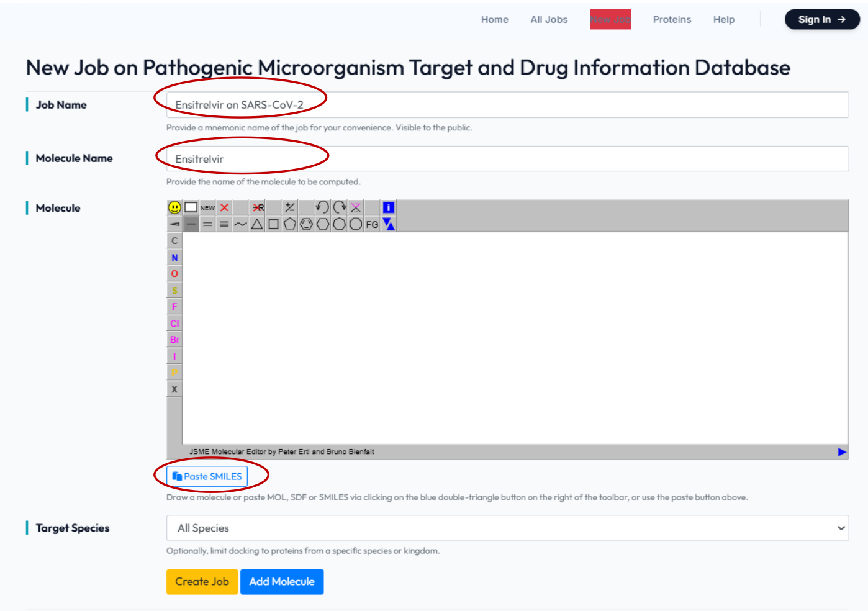The width and height of the screenshot is (868, 611).
Task: Select the stereo wedge bond tool
Action: click(x=174, y=224)
